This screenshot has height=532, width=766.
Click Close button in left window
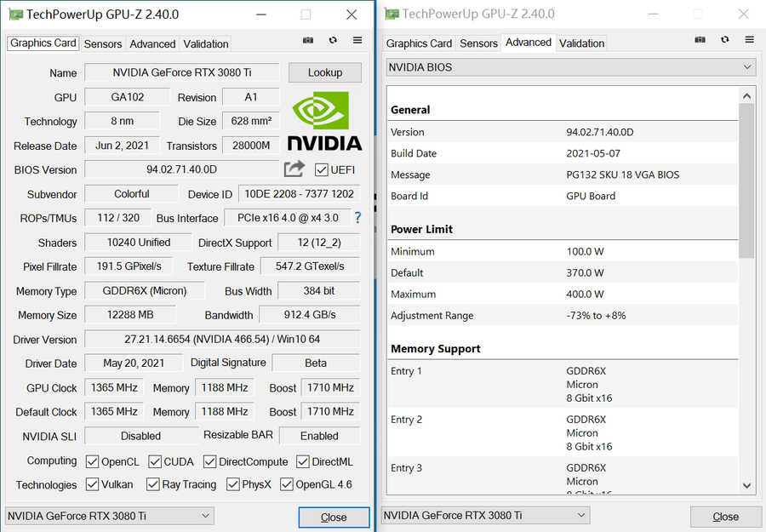click(334, 517)
